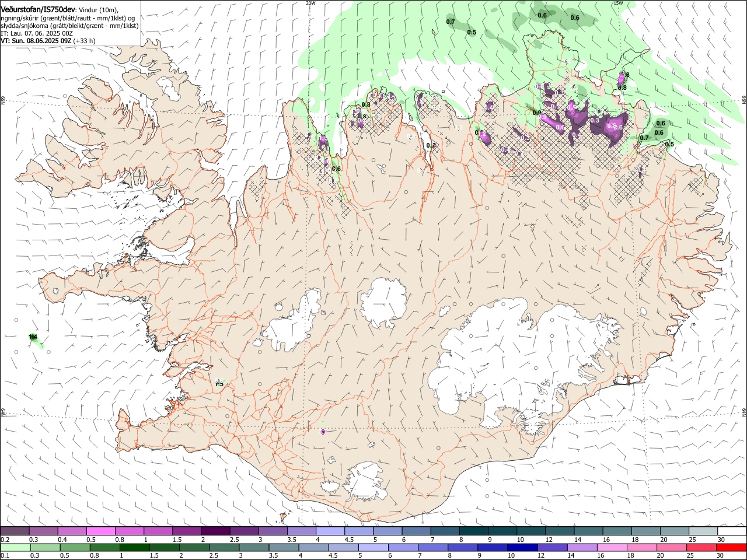
Task: Click the darkest purple snow swatch at 2
Action: [x=215, y=531]
